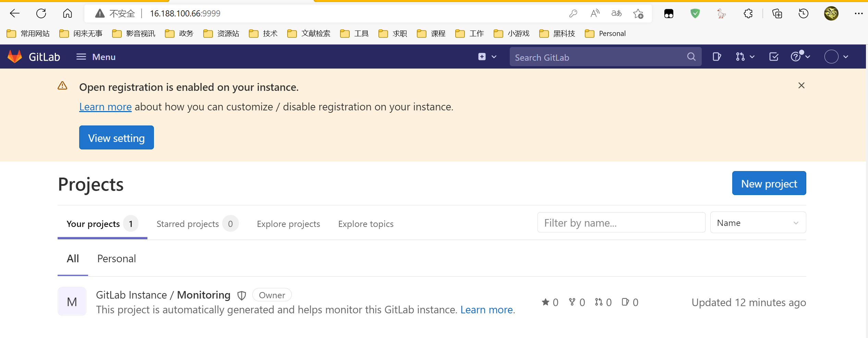Viewport: 868px width, 338px height.
Task: Click the Filter by name input
Action: tap(621, 223)
